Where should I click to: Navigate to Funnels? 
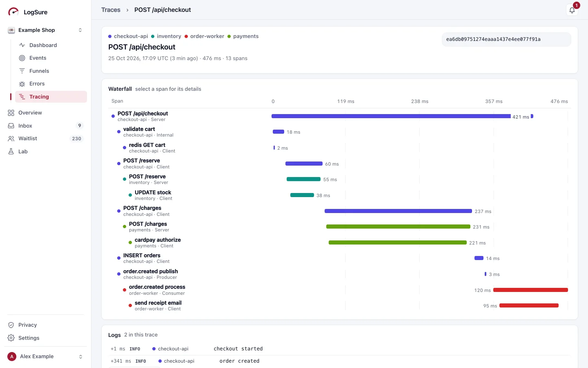[x=51, y=71]
